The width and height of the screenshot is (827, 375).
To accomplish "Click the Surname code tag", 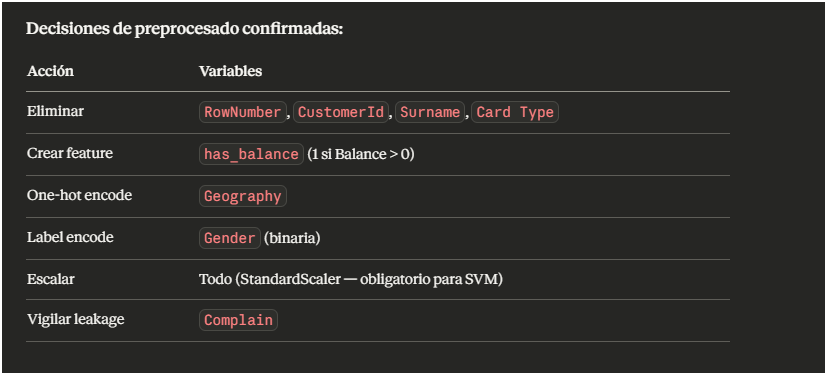I will click(430, 112).
